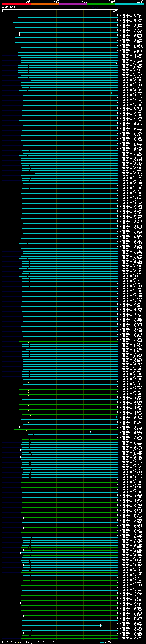Open hit UniRef100_A1X809
Image resolution: width=146 pixels, height=644 pixels.
[x=131, y=397]
